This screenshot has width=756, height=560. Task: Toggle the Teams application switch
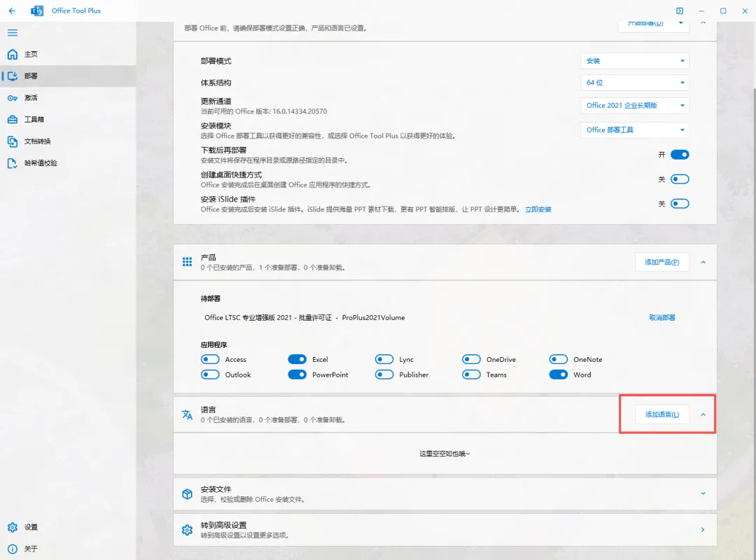pyautogui.click(x=471, y=374)
